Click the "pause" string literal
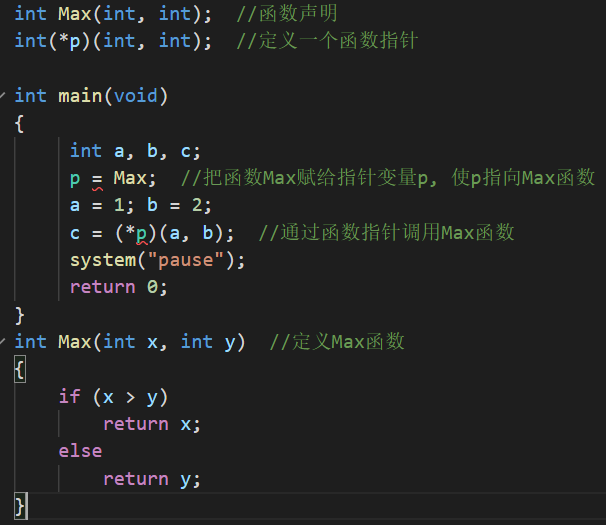Viewport: 606px width, 525px height. click(186, 260)
